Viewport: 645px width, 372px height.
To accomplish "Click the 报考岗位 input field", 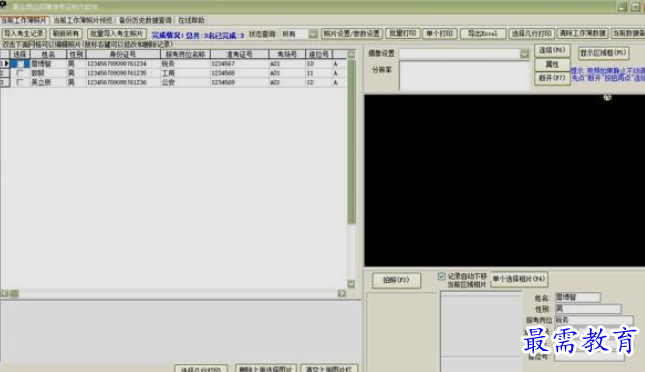I will coord(594,320).
